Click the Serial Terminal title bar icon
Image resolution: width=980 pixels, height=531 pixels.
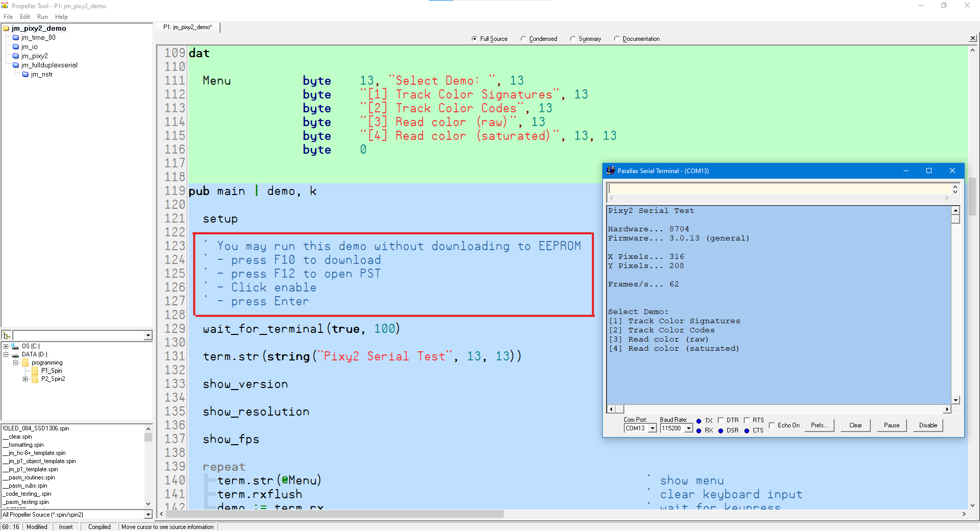point(610,171)
